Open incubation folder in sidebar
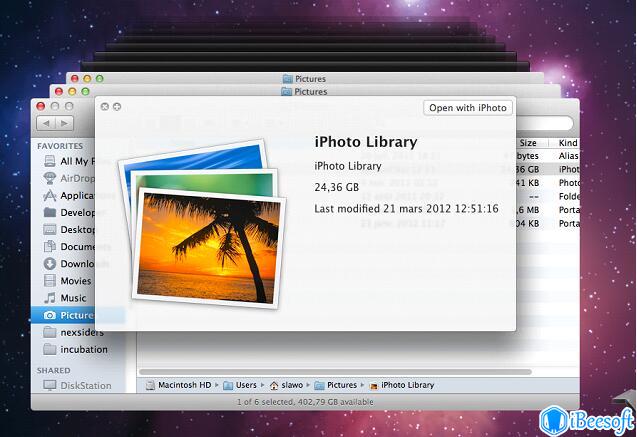637x437 pixels. pos(76,349)
